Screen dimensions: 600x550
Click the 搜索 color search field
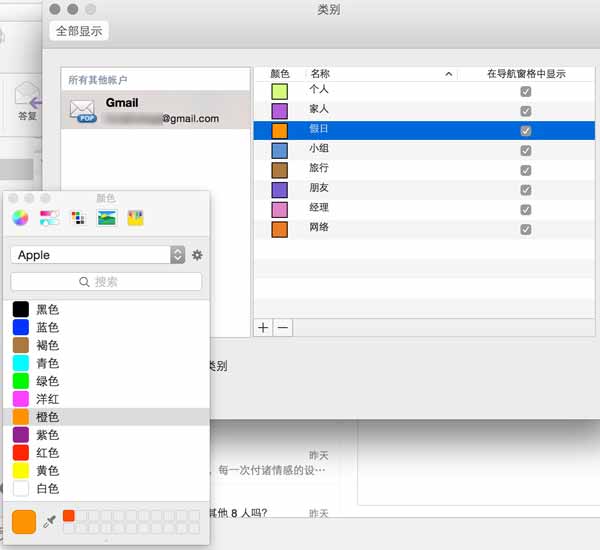point(106,282)
